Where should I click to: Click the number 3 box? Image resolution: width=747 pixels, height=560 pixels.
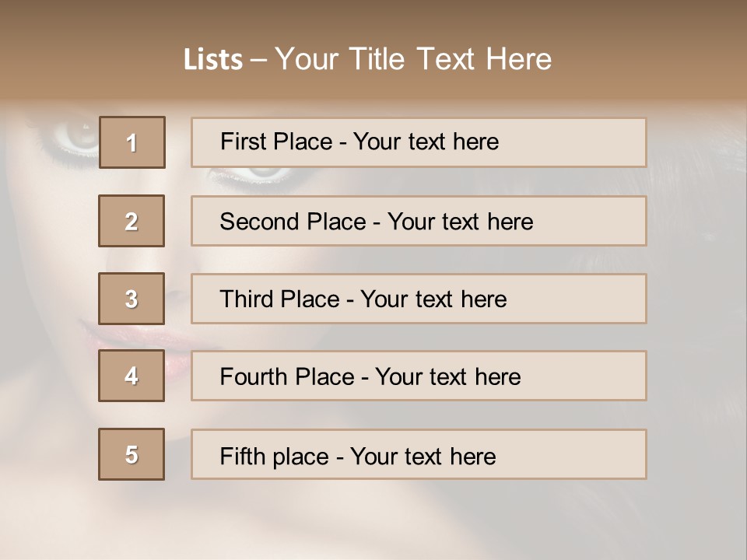[x=132, y=299]
